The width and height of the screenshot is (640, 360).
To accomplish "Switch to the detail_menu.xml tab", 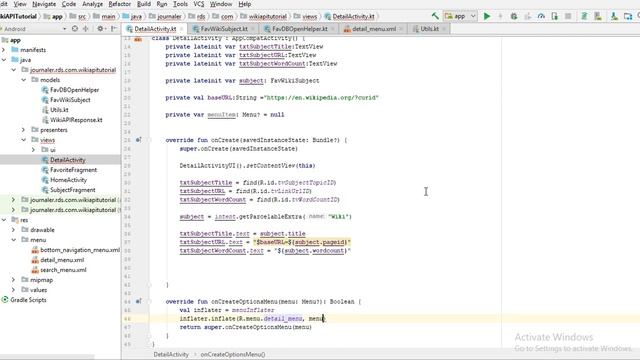I will coord(373,29).
